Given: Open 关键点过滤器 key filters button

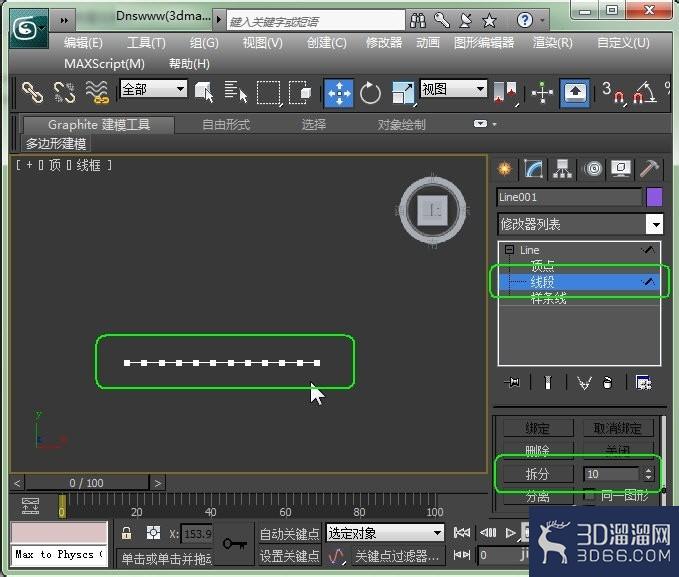Looking at the screenshot, I should coord(397,555).
